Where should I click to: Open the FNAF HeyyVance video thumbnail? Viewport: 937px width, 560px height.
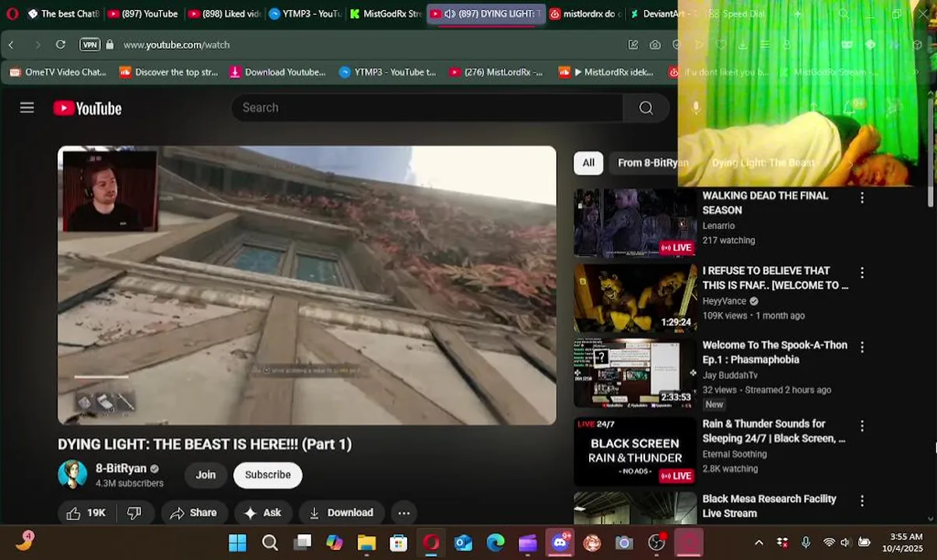tap(635, 298)
